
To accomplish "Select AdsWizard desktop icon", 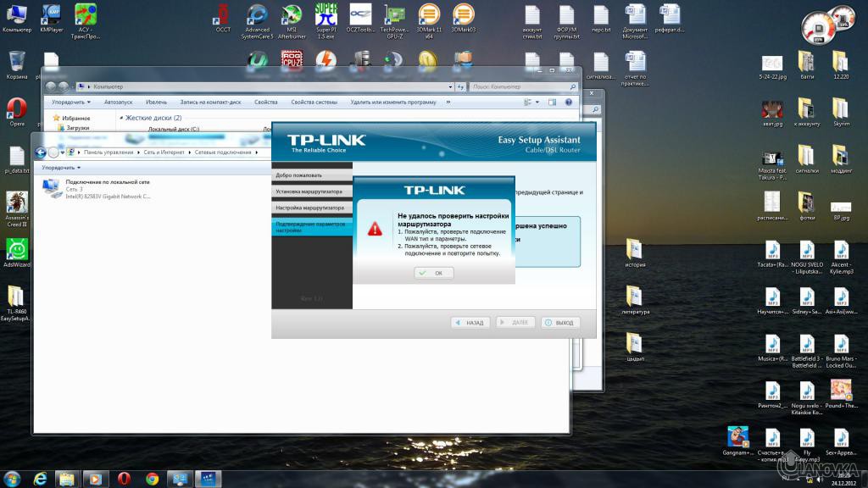I will coord(17,252).
